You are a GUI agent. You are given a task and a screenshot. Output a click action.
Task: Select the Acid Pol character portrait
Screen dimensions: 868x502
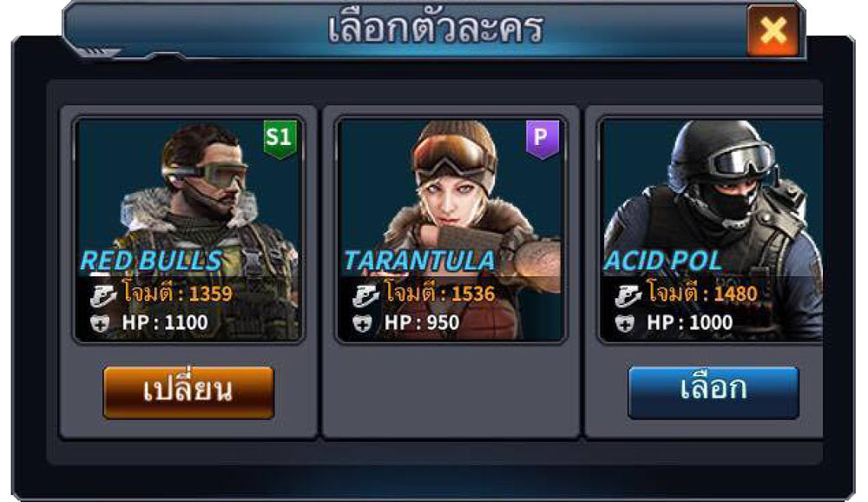coord(711,230)
